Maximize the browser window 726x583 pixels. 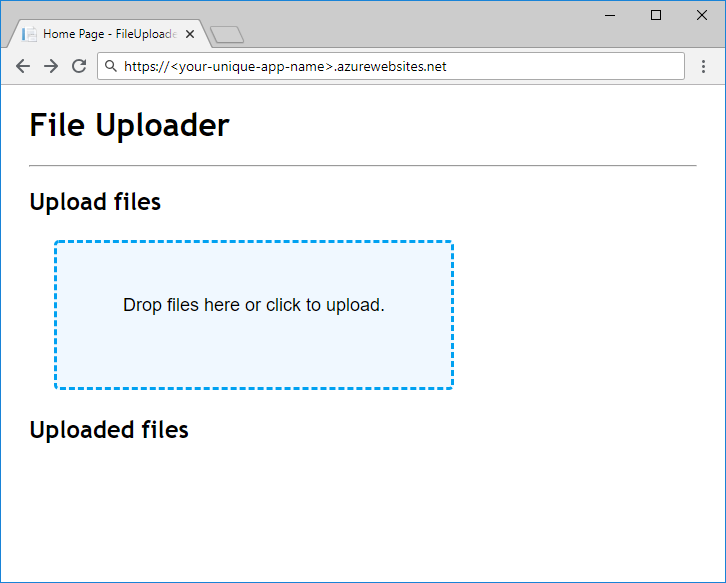point(656,15)
